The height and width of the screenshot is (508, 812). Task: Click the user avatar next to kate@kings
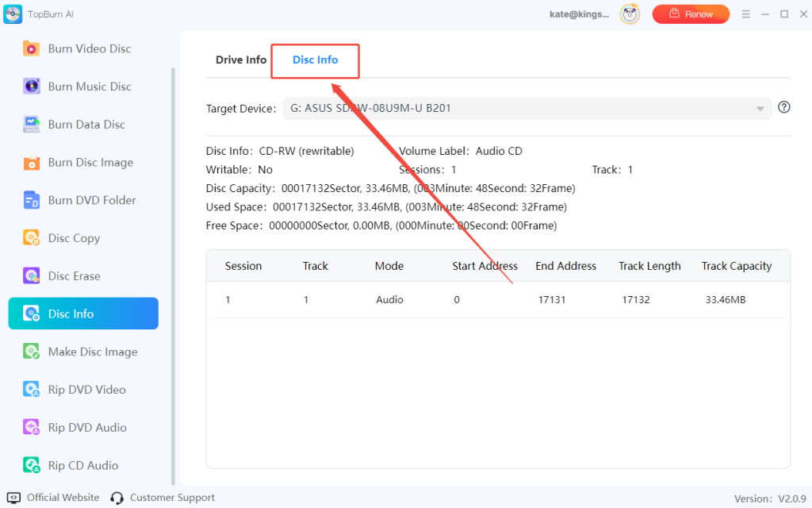pos(630,13)
